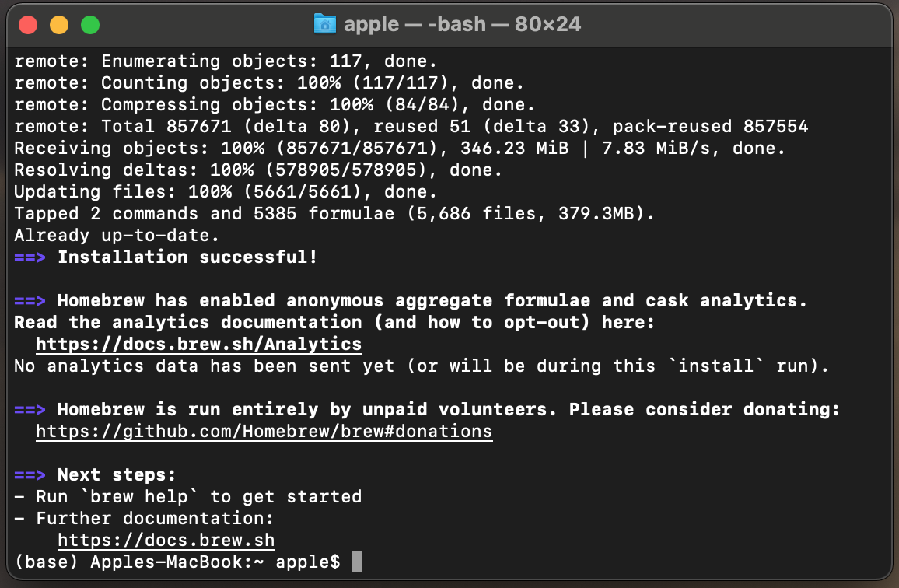Click the cursor block at the prompt
Viewport: 899px width, 588px height.
357,562
